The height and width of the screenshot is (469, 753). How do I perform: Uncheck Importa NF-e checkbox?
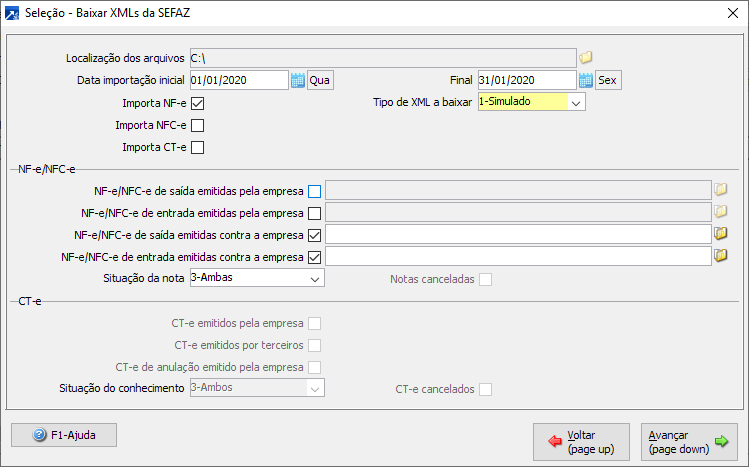tap(197, 103)
